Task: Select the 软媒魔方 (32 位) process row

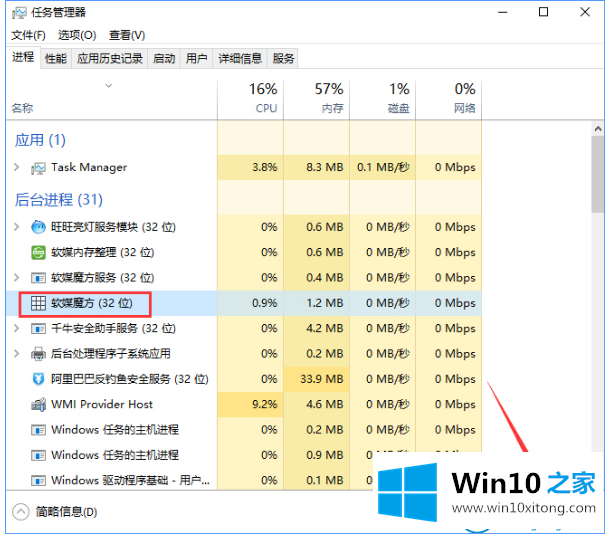Action: (244, 303)
